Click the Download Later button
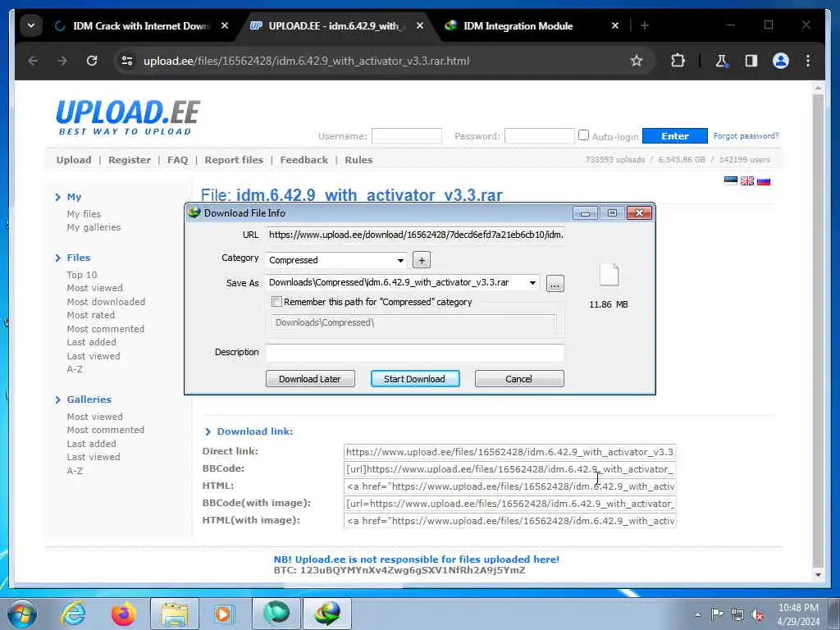Image resolution: width=840 pixels, height=630 pixels. pos(310,379)
